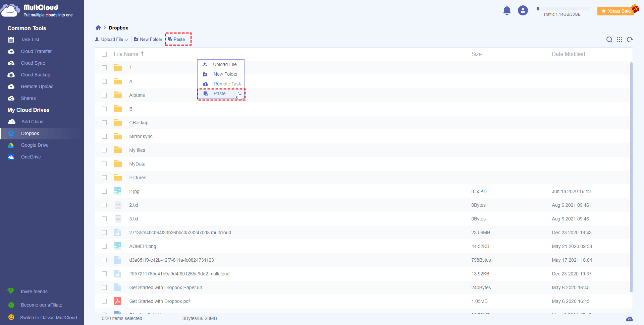Click the home breadcrumb icon
The image size is (644, 325).
tap(98, 27)
